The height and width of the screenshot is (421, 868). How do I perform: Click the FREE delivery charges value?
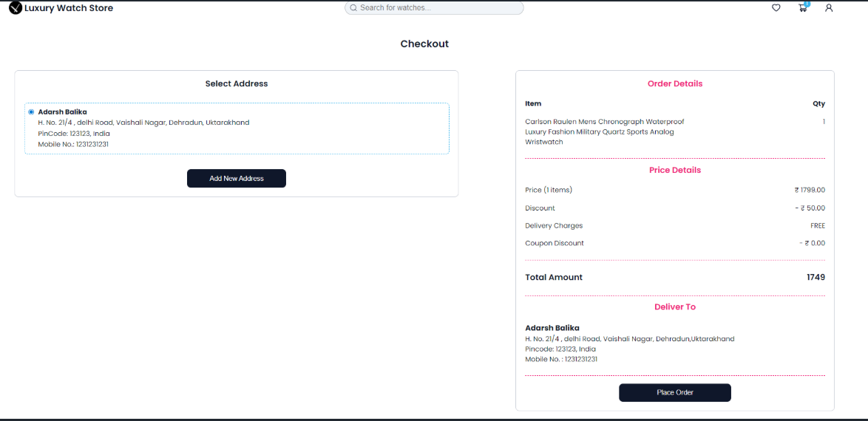click(817, 226)
